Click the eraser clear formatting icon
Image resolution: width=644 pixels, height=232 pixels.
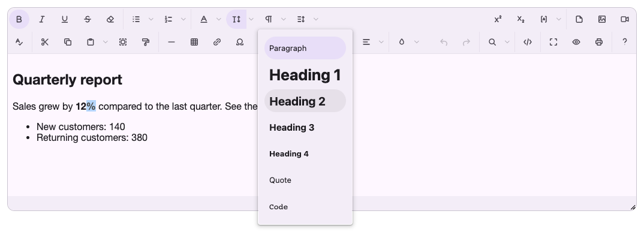pyautogui.click(x=110, y=19)
